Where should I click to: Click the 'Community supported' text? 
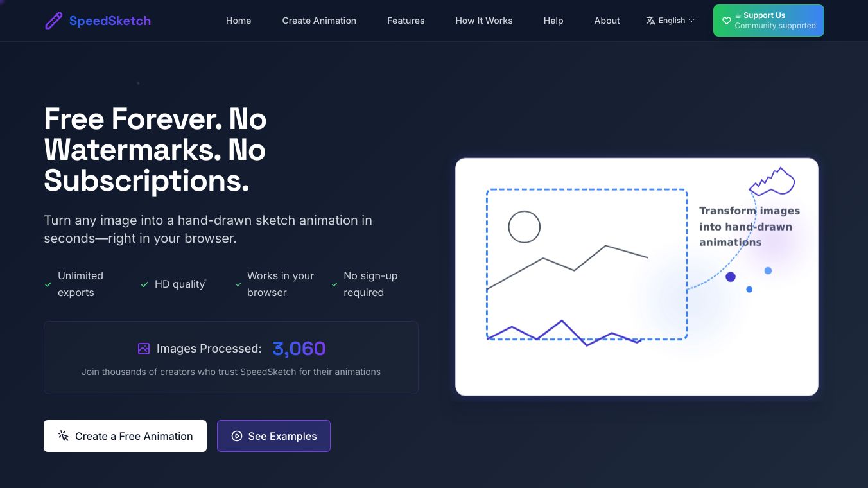775,26
